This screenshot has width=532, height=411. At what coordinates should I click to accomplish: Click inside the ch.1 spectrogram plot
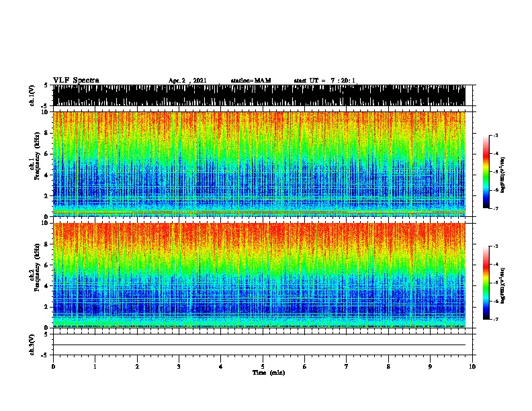click(x=259, y=164)
